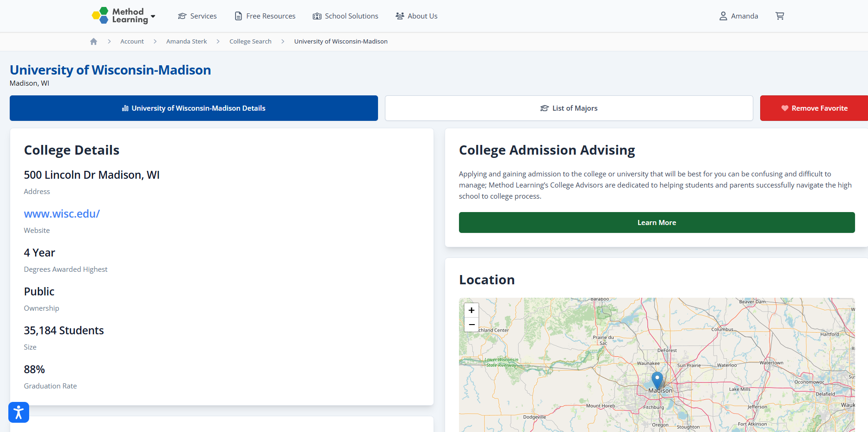This screenshot has height=432, width=868.
Task: Go to College Search in the breadcrumb
Action: coord(250,42)
